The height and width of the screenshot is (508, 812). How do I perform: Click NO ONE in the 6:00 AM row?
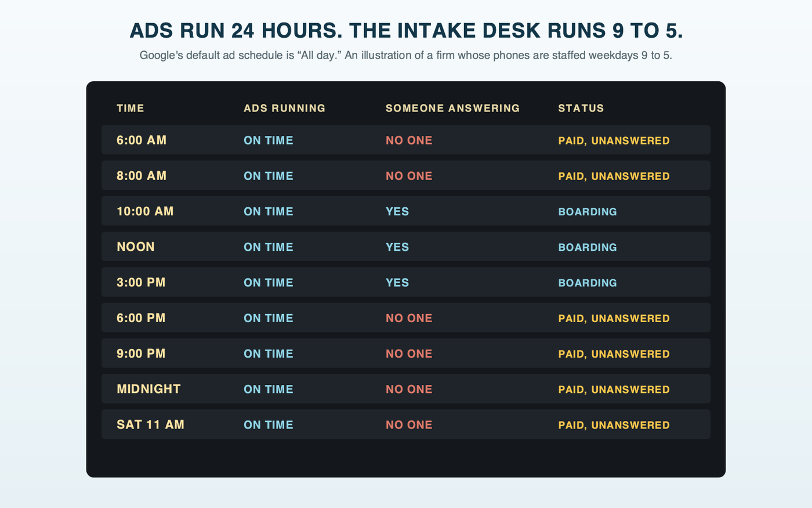[409, 140]
